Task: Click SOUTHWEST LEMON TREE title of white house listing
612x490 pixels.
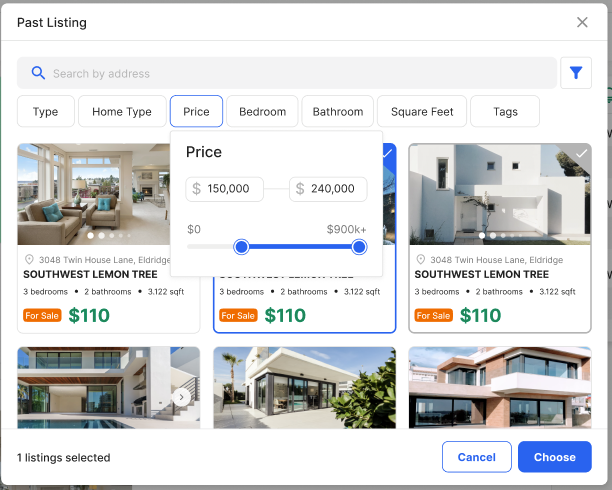Action: 482,274
